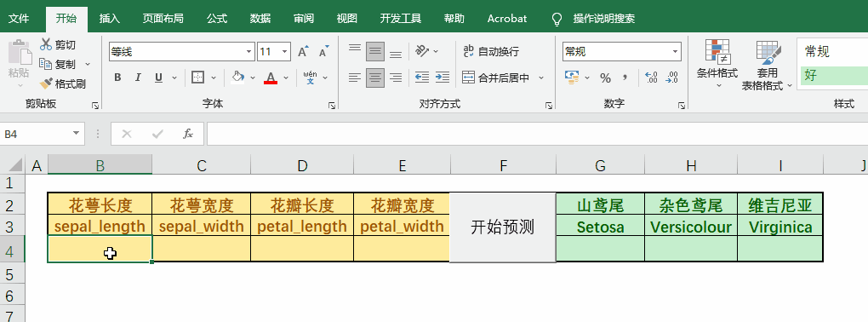The height and width of the screenshot is (322, 868).
Task: Click the 开始预测 button
Action: point(503,227)
